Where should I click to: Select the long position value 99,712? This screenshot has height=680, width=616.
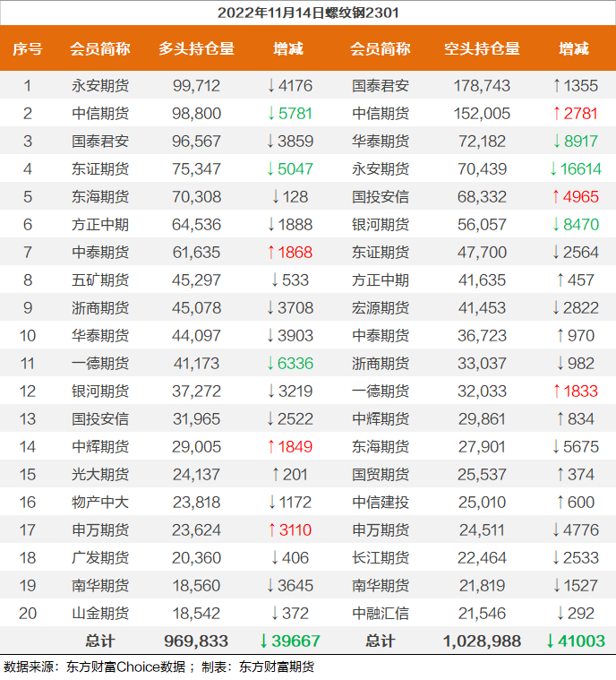tap(196, 86)
